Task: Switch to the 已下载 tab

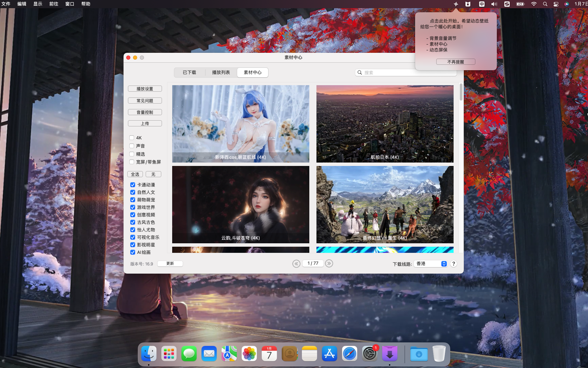Action: [x=189, y=72]
